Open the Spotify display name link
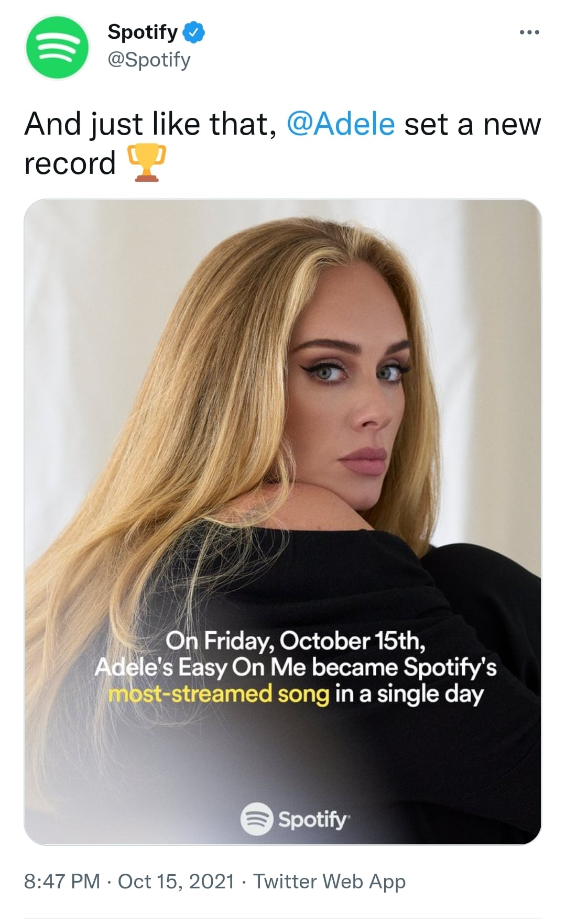566x924 pixels. 143,32
